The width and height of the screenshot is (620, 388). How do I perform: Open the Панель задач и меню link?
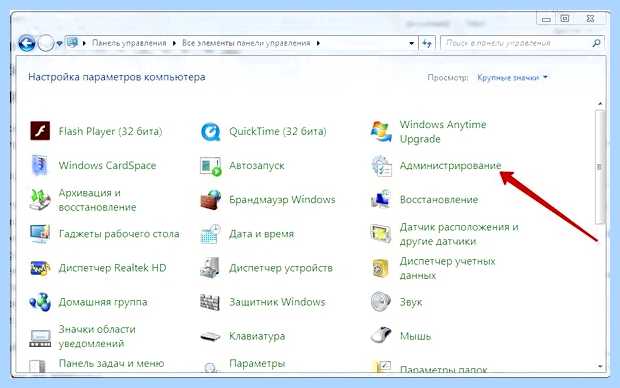111,363
